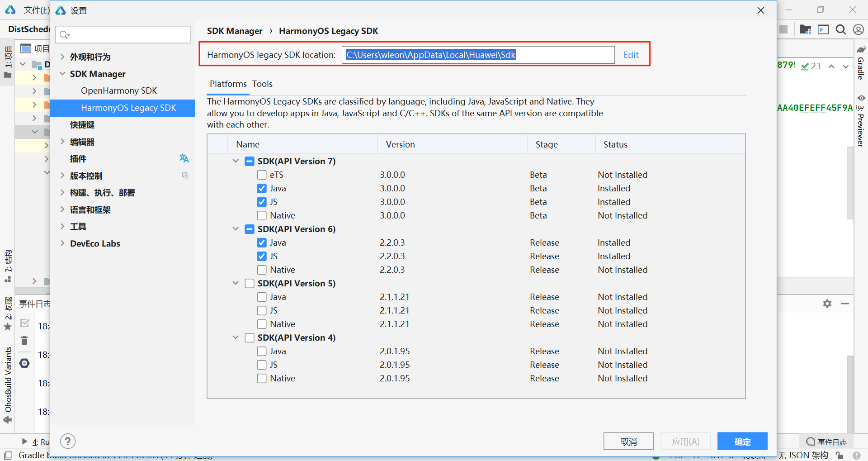Click the 事件日志 status bar button
Image resolution: width=868 pixels, height=461 pixels.
826,442
